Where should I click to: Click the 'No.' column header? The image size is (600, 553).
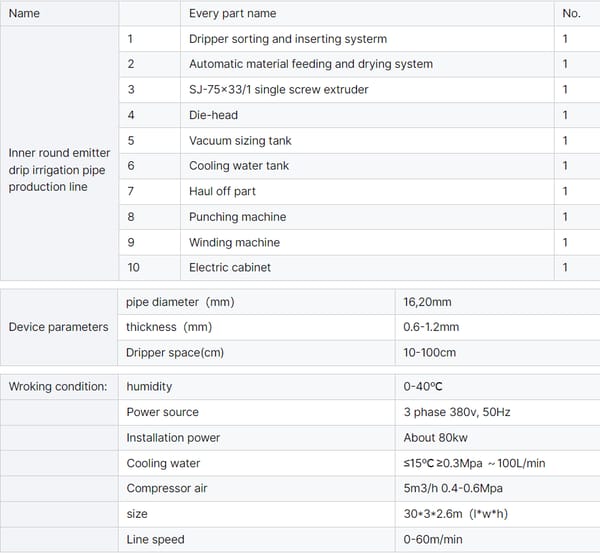571,14
